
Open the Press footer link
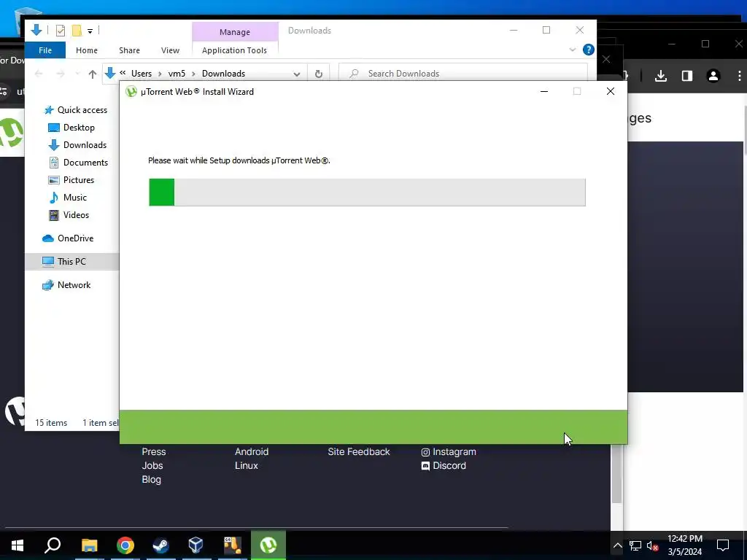click(x=154, y=452)
